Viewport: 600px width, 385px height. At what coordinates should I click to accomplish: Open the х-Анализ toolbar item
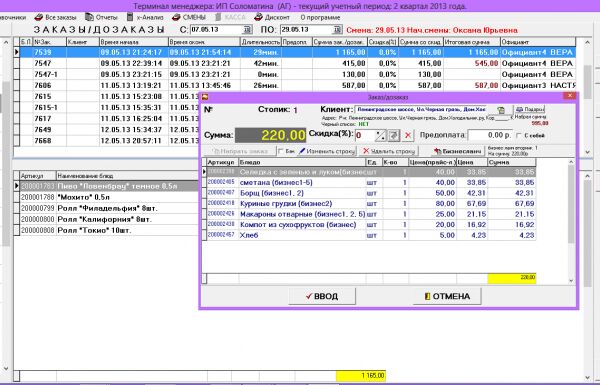(145, 17)
